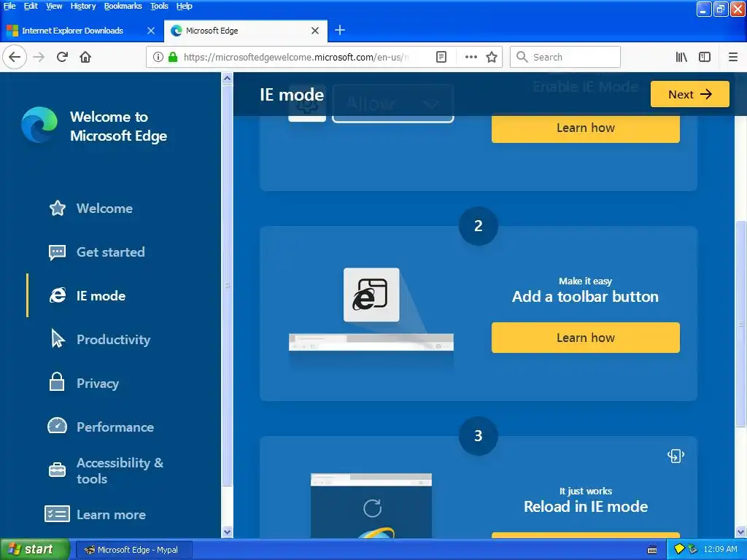
Task: Open the Edit menu
Action: 31,6
